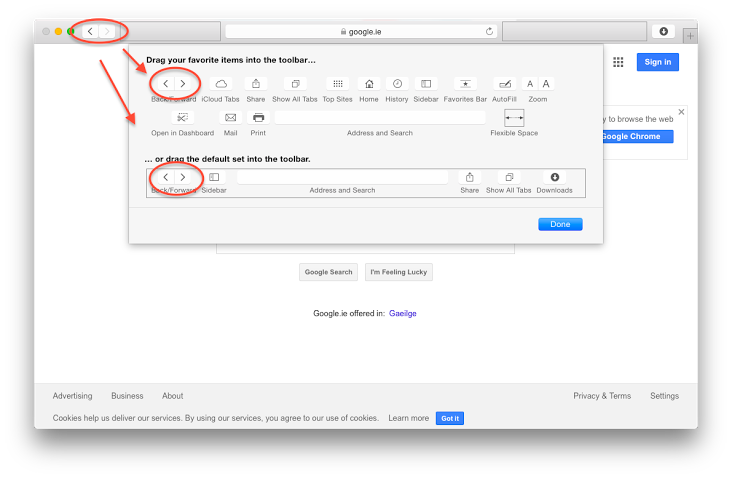
Task: Open Privacy & Terms footer link
Action: pyautogui.click(x=602, y=396)
